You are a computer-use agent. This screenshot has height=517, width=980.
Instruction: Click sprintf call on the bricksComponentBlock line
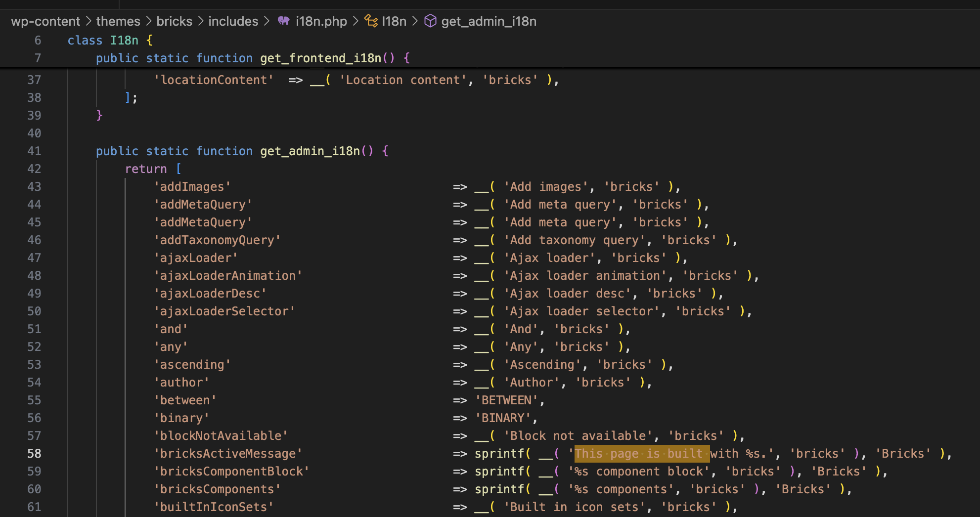coord(499,472)
